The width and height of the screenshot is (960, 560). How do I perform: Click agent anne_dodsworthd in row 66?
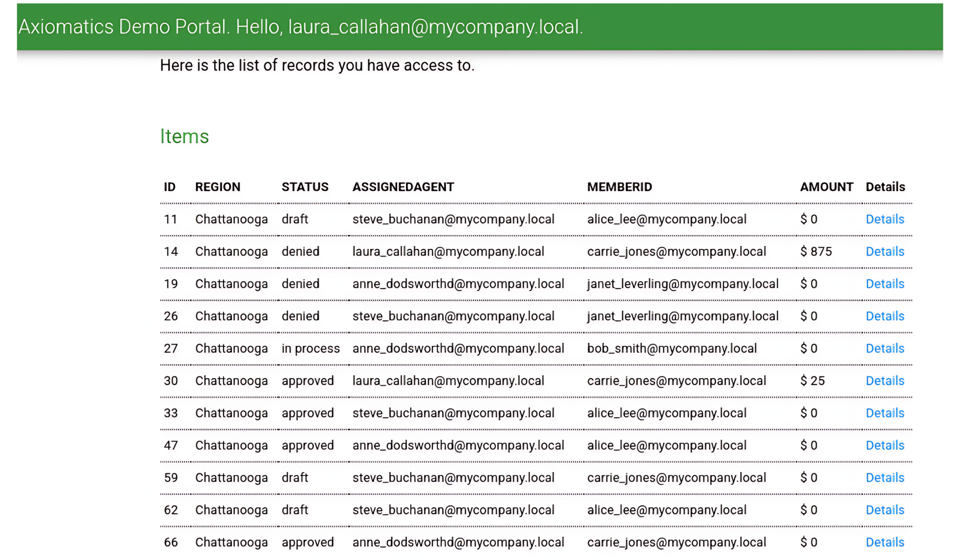pyautogui.click(x=458, y=542)
